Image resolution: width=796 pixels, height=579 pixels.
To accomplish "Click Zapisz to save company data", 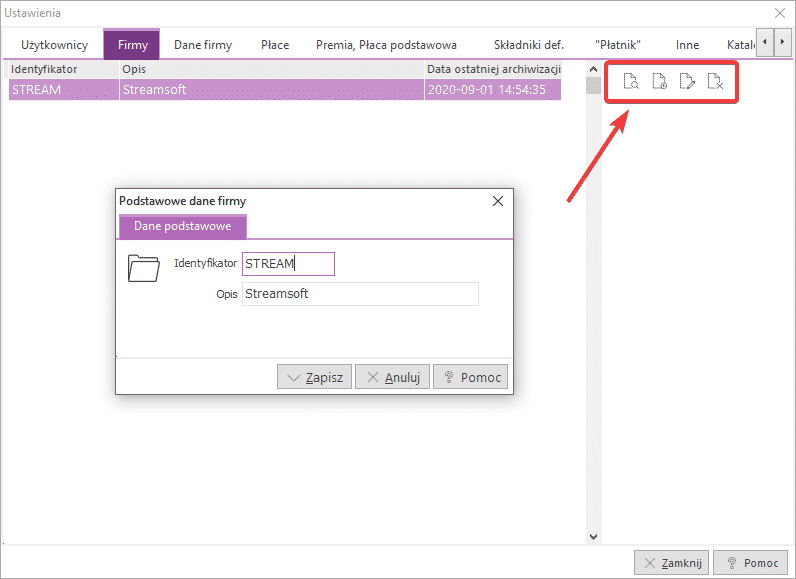I will [x=314, y=377].
